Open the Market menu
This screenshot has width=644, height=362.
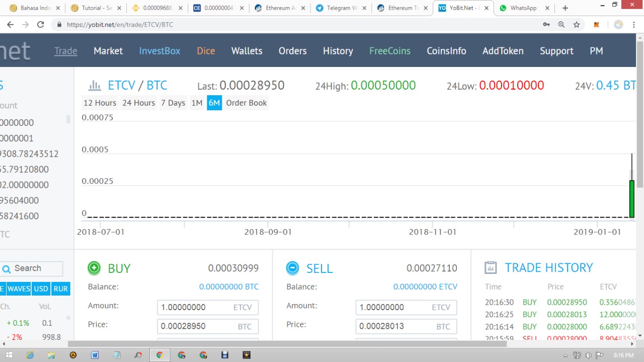(x=108, y=51)
